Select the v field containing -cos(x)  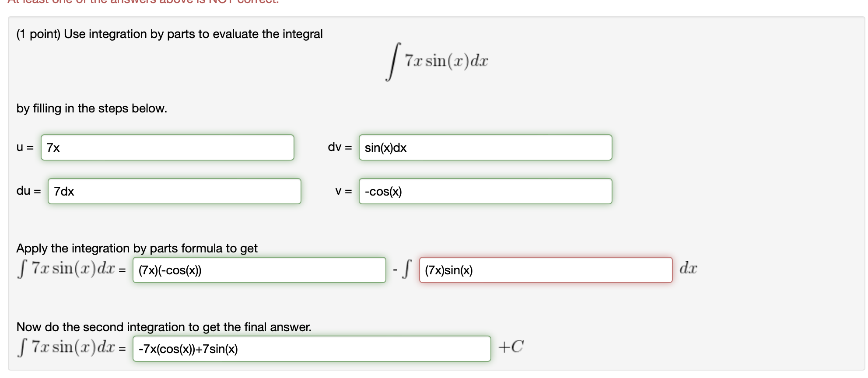pyautogui.click(x=485, y=191)
